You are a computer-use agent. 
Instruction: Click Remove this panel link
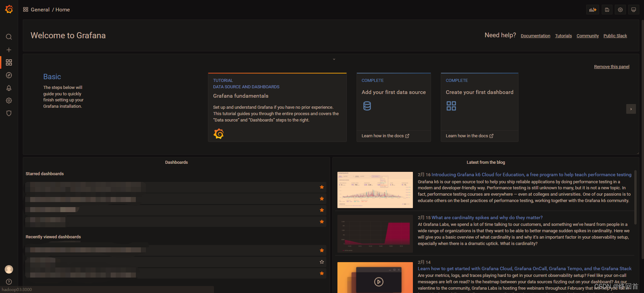(611, 67)
